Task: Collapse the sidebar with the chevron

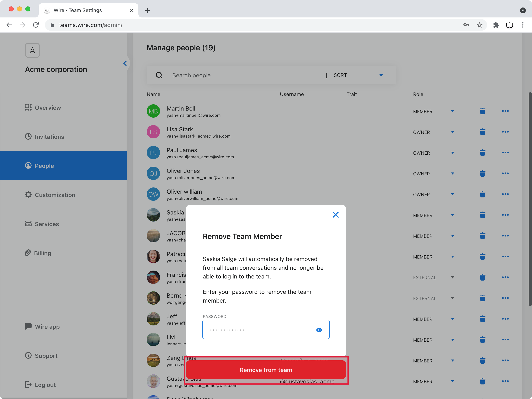Action: [125, 64]
